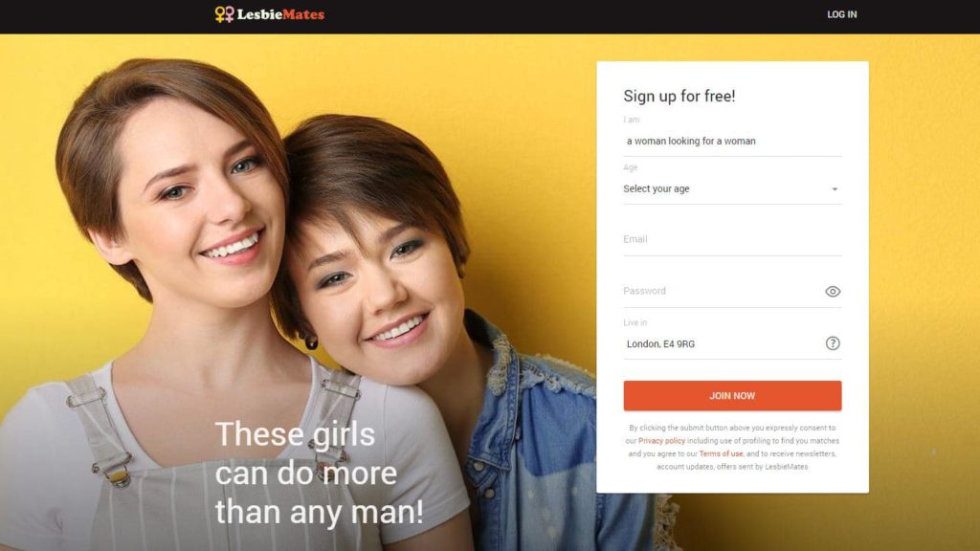Click the 'Age' field label

click(x=630, y=167)
